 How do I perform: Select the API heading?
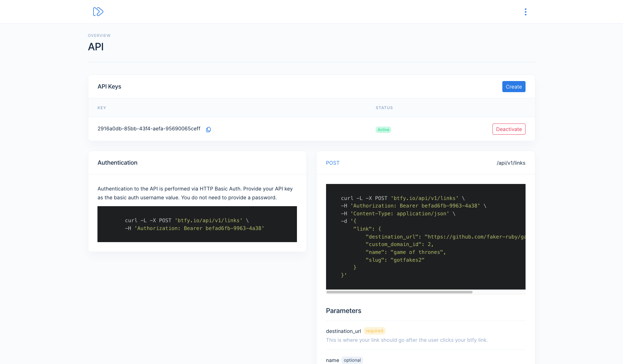[95, 47]
